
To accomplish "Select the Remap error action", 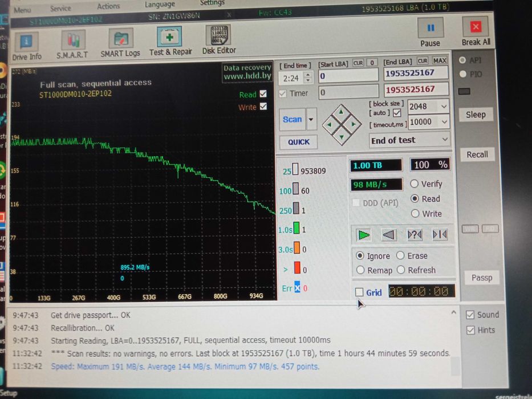I will coord(360,270).
